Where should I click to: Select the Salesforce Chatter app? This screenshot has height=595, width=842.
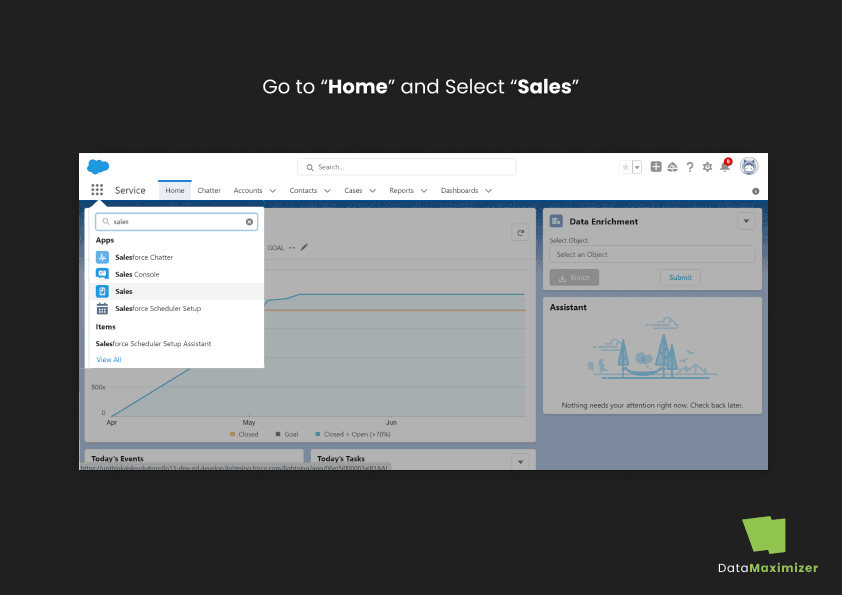177,257
